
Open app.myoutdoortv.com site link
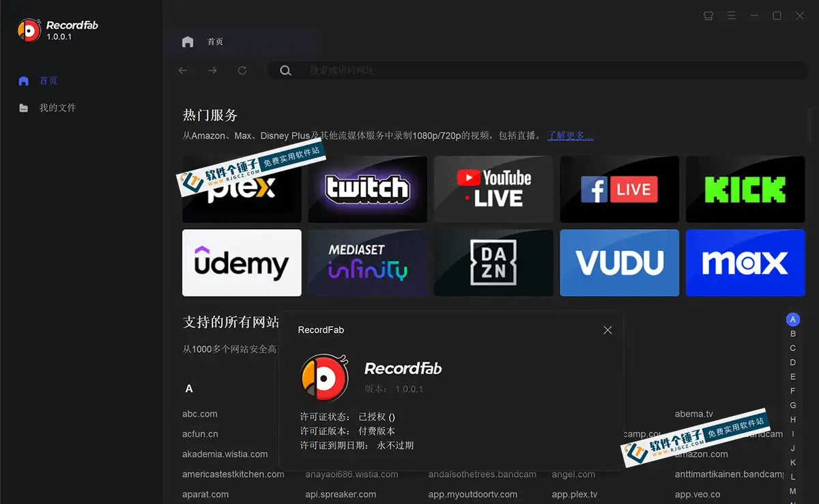[x=473, y=494]
